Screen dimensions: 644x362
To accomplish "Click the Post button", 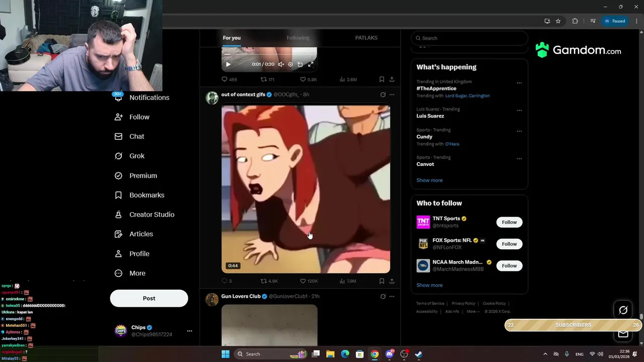I will (149, 298).
